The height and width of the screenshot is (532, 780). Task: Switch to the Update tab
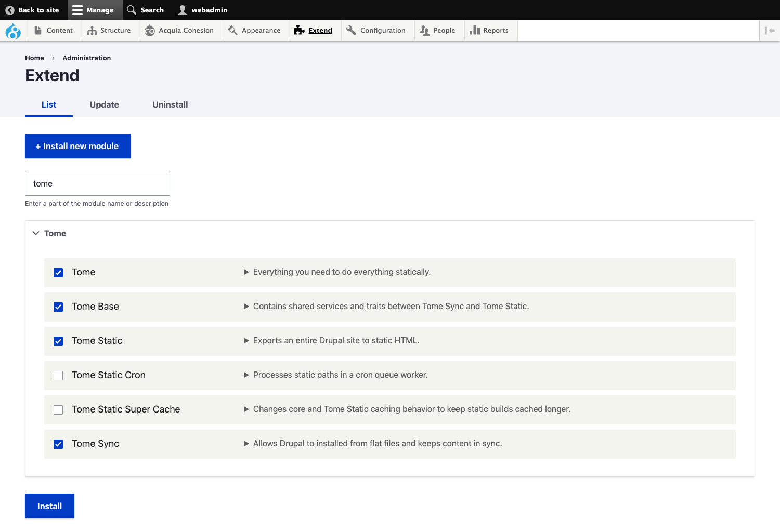[x=104, y=104]
